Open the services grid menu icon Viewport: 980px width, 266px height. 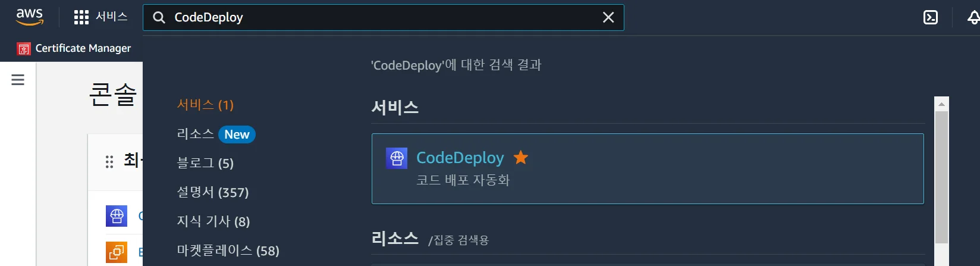[81, 17]
